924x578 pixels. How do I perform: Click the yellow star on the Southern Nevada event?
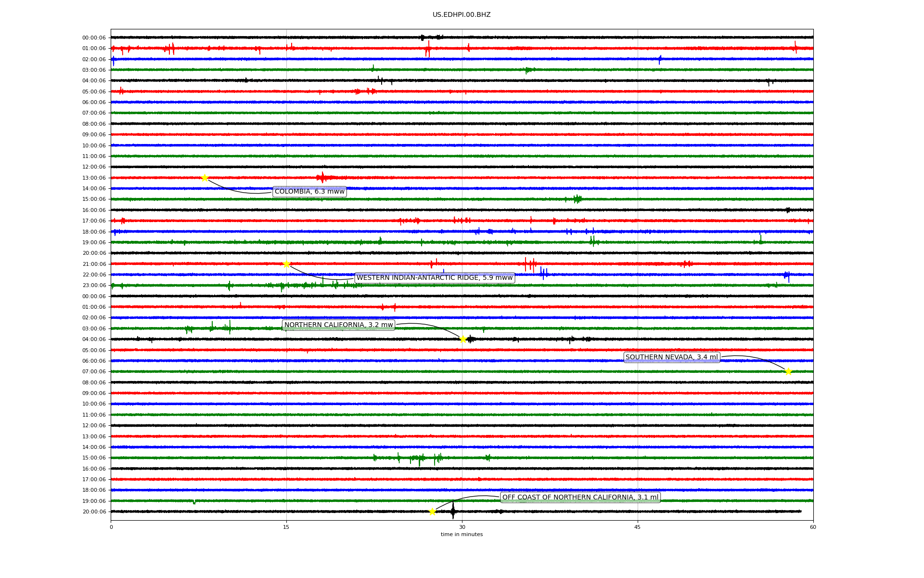788,371
